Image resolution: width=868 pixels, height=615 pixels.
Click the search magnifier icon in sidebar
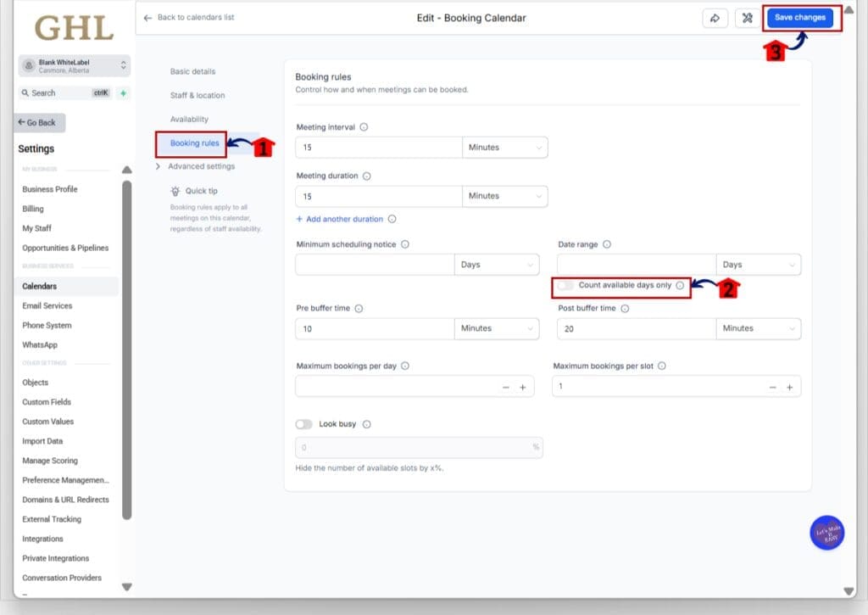point(25,93)
